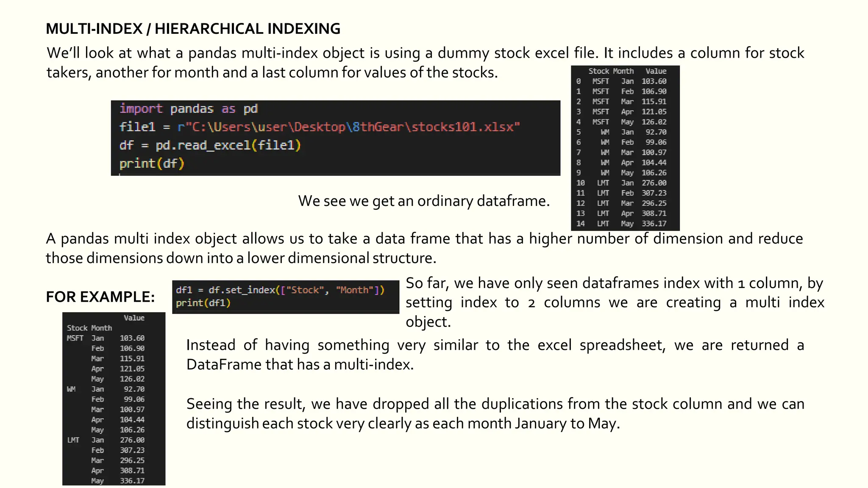Click the "MSFT" index label in bottom-left table
The height and width of the screenshot is (488, 868).
(x=75, y=338)
